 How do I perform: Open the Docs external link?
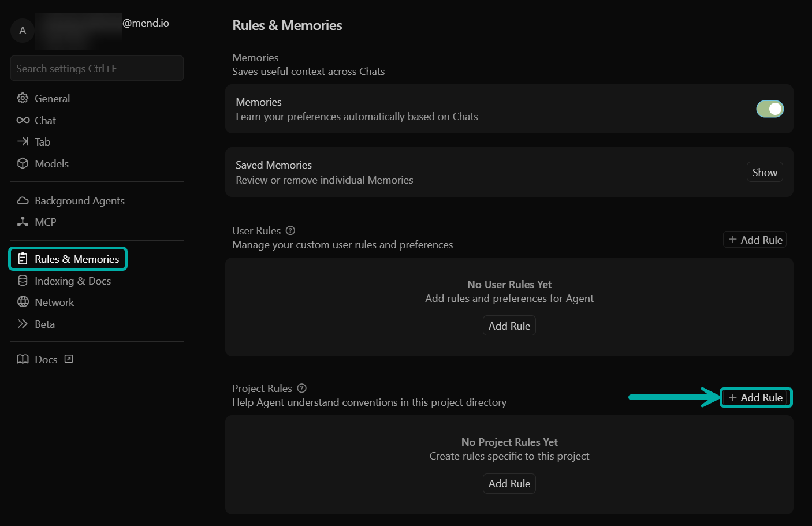click(x=46, y=359)
